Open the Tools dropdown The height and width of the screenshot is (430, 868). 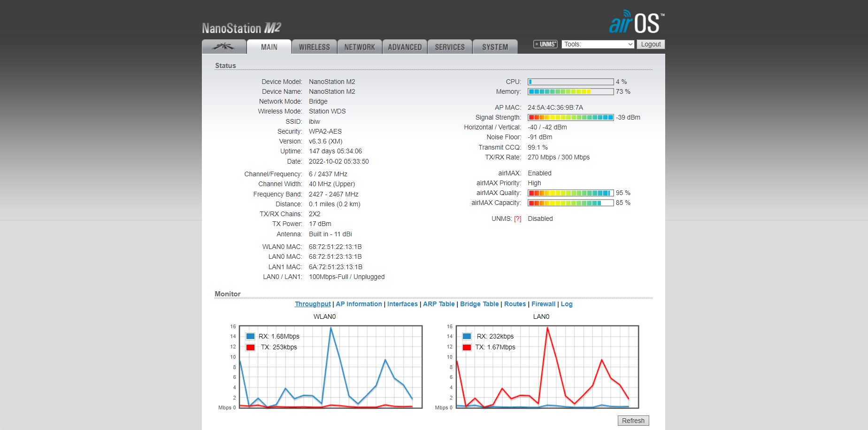tap(598, 44)
